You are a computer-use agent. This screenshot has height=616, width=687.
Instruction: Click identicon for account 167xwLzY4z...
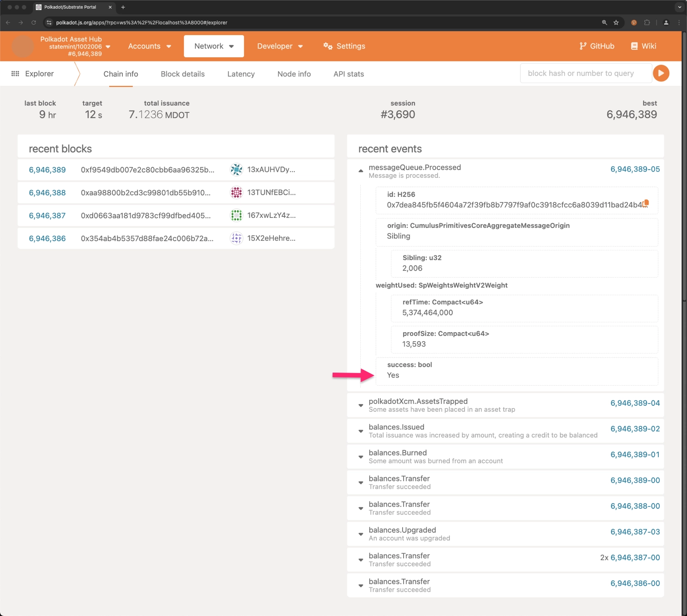point(236,215)
